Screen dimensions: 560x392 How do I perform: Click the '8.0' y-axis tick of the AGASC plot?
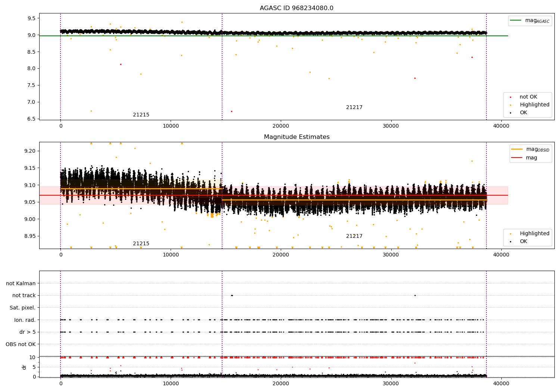pos(31,69)
